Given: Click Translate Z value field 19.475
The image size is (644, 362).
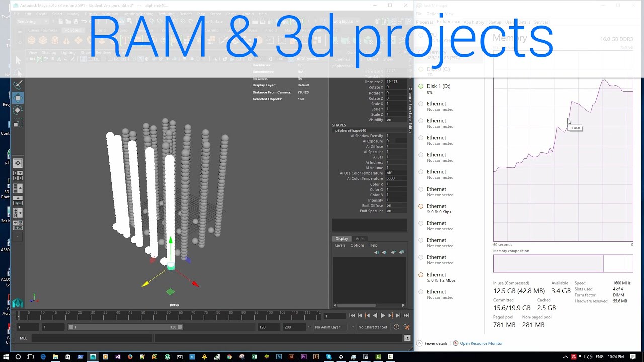Looking at the screenshot, I should tap(396, 82).
